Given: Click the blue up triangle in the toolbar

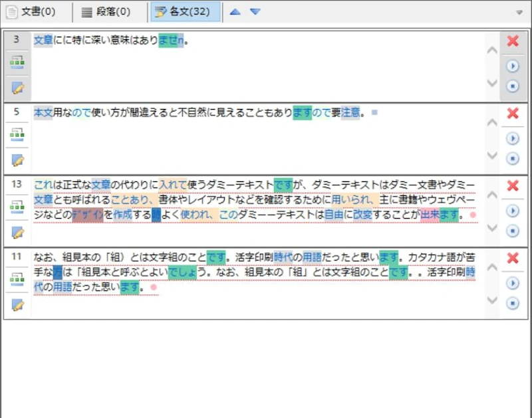Looking at the screenshot, I should click(234, 11).
